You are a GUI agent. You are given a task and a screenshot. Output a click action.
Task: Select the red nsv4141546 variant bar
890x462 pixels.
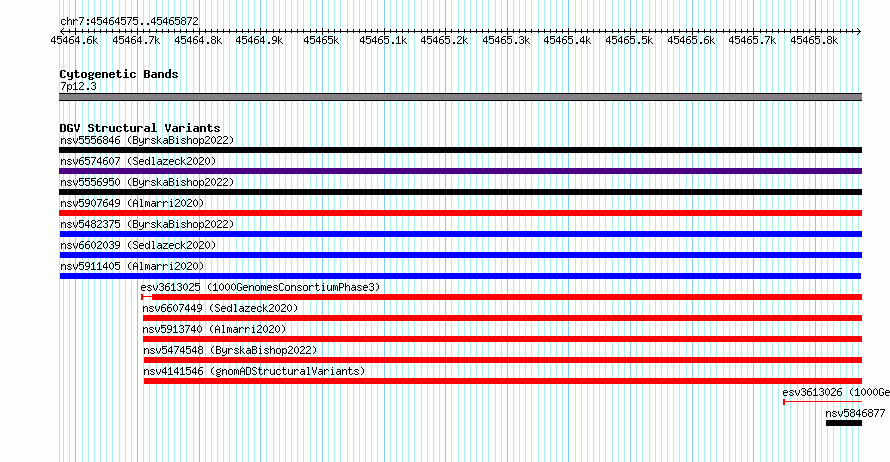[x=503, y=381]
